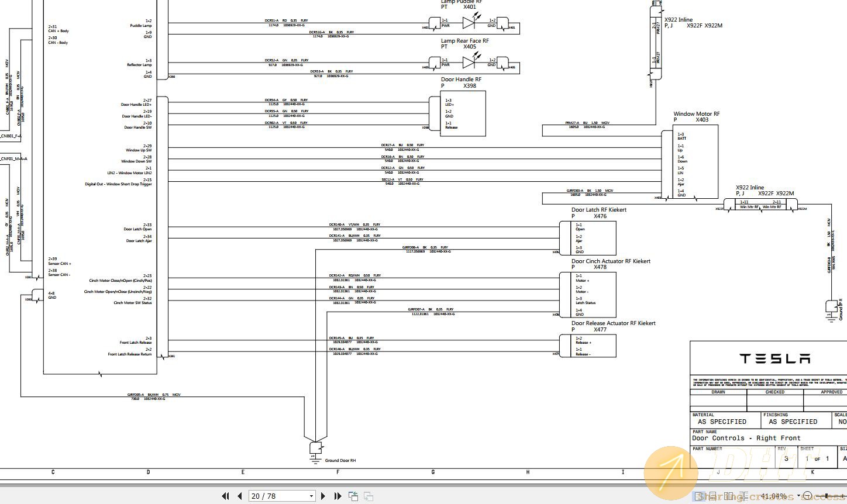Viewport: 847px width, 504px height.
Task: Click the 'DRAWN' title block header
Action: tap(718, 392)
